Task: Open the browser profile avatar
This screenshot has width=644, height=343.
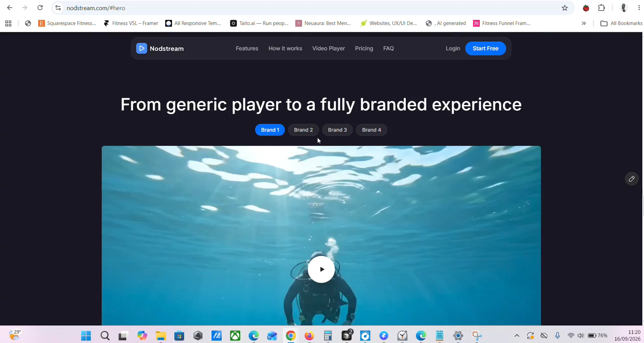Action: pos(623,8)
